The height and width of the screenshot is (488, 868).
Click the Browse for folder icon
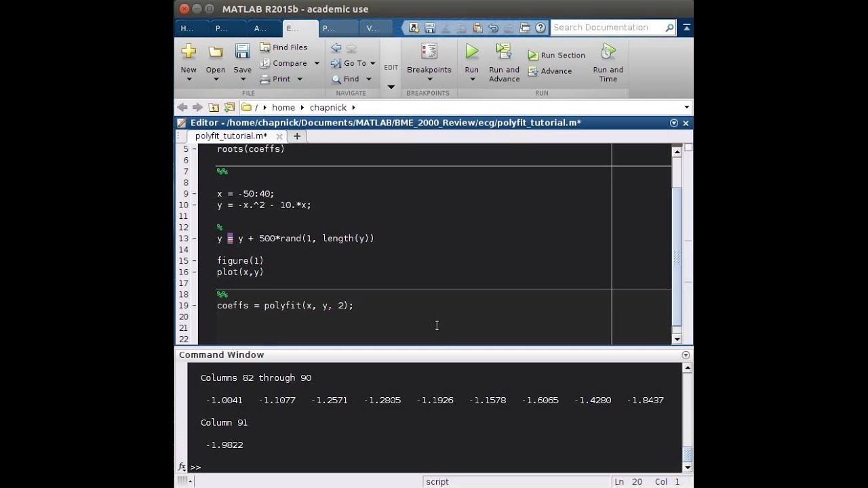click(x=229, y=107)
